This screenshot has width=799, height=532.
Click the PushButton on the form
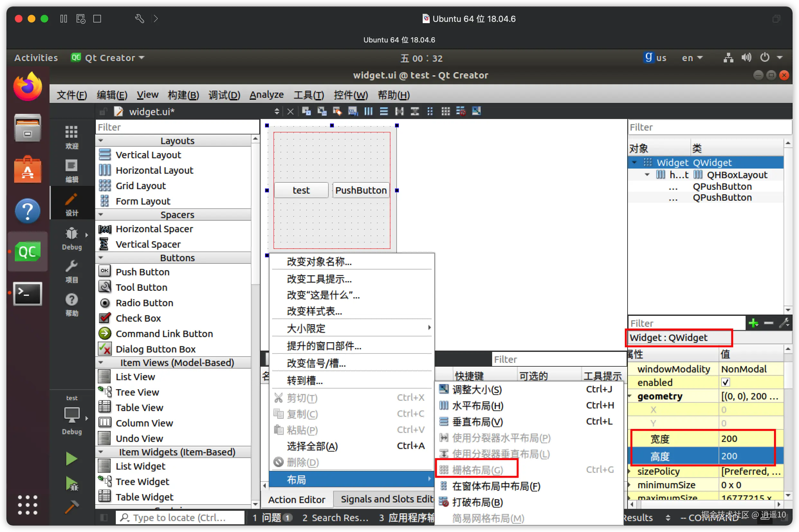point(361,190)
